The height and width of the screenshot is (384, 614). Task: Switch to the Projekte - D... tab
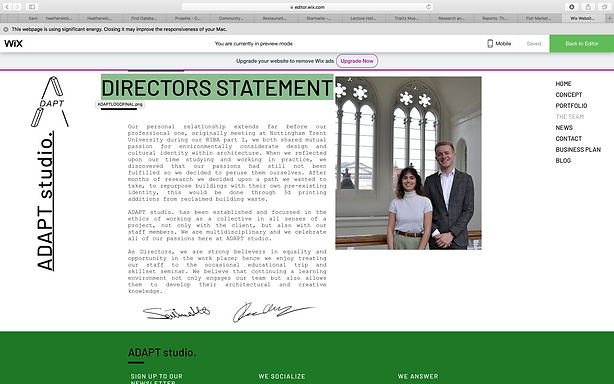point(188,18)
